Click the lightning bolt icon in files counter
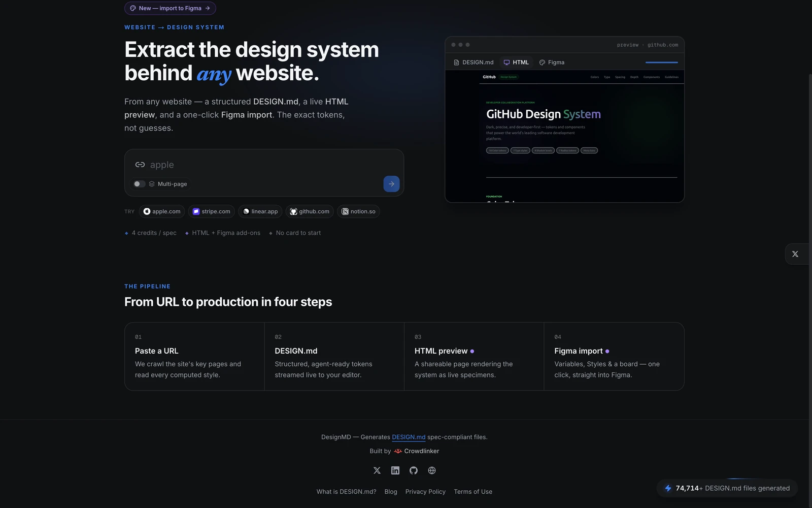 coord(668,488)
